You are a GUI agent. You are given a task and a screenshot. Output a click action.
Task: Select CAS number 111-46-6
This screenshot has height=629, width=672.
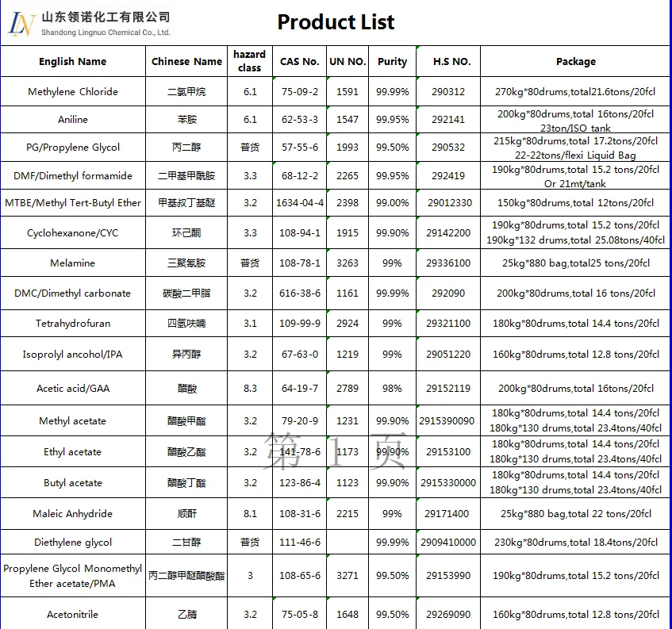click(x=300, y=542)
